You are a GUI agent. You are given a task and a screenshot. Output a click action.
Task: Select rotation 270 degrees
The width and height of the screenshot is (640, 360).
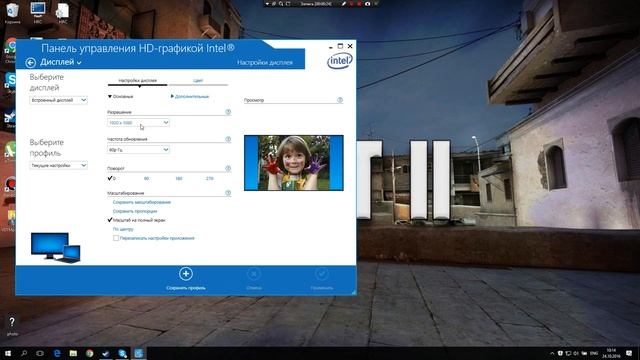pyautogui.click(x=209, y=179)
